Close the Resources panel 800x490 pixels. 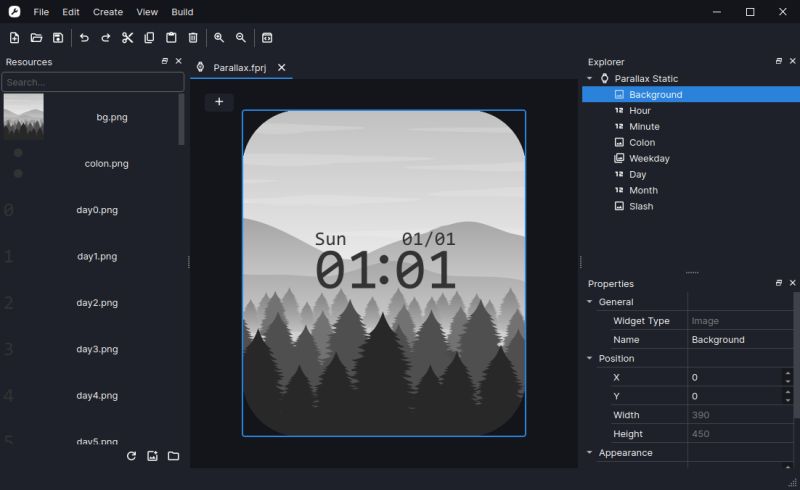pos(179,61)
